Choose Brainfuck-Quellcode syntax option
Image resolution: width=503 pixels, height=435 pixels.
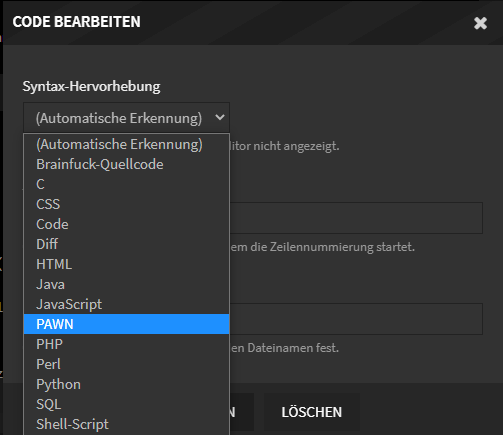pos(126,164)
